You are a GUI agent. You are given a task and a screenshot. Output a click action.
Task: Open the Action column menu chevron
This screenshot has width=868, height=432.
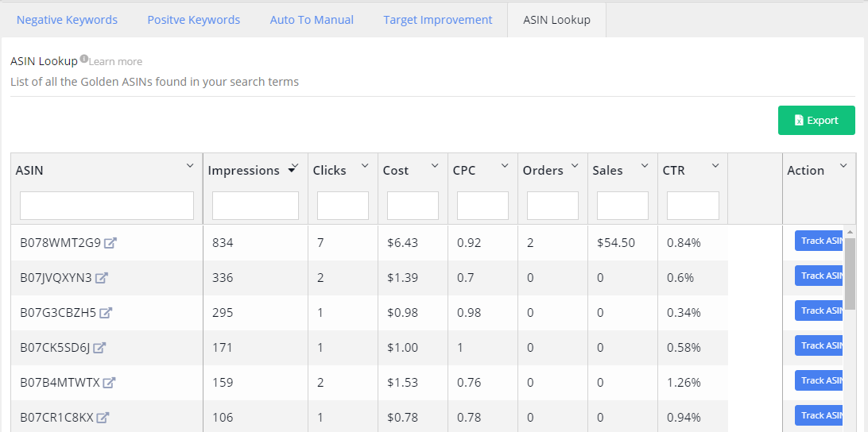point(843,165)
